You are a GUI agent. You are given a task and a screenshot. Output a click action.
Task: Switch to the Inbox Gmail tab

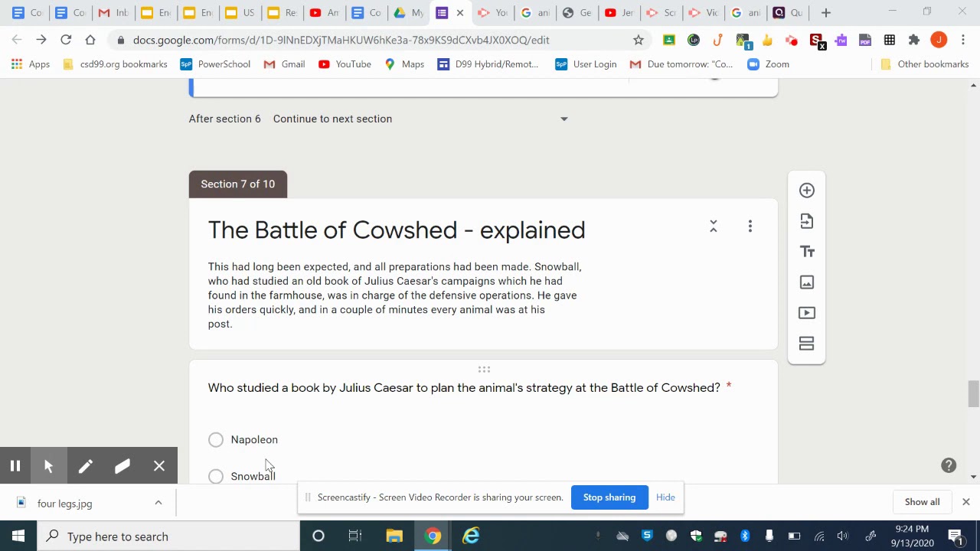click(x=113, y=13)
